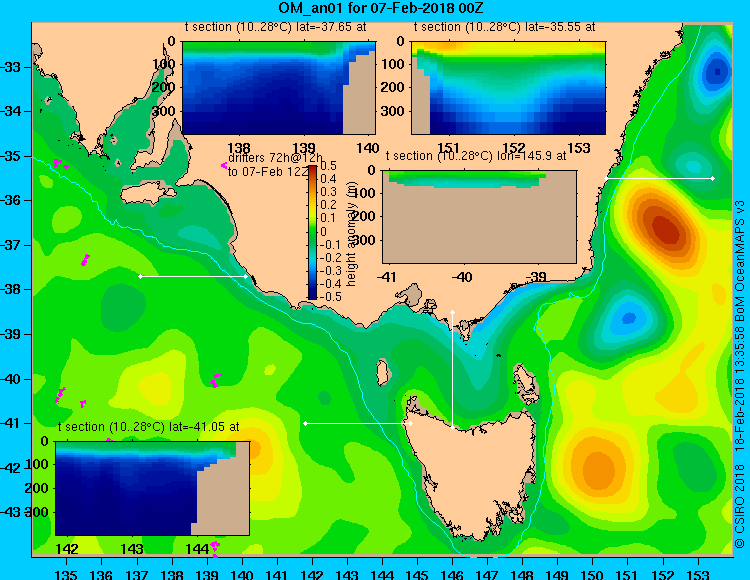
Task: Select the 't section (10..28°C) lat=-35.55 at' label
Action: point(505,27)
